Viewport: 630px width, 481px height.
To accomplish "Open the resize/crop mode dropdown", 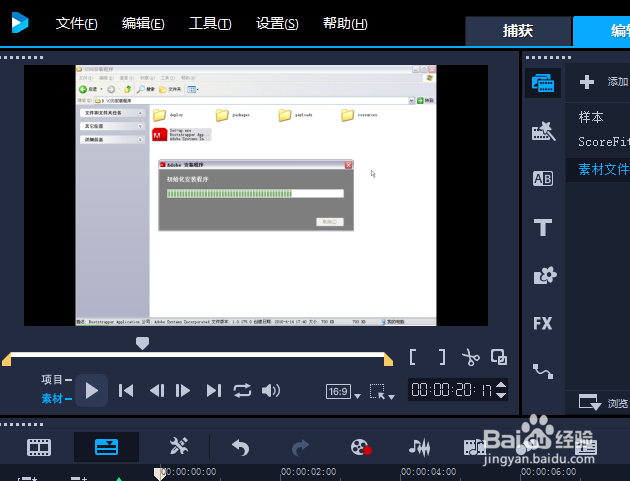I will click(382, 392).
